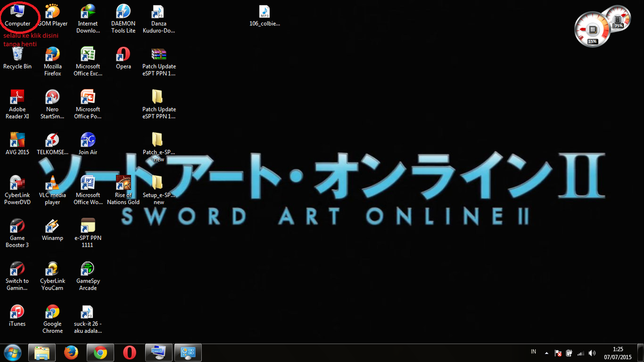Open the Setup_e-SP new folder

click(x=158, y=190)
